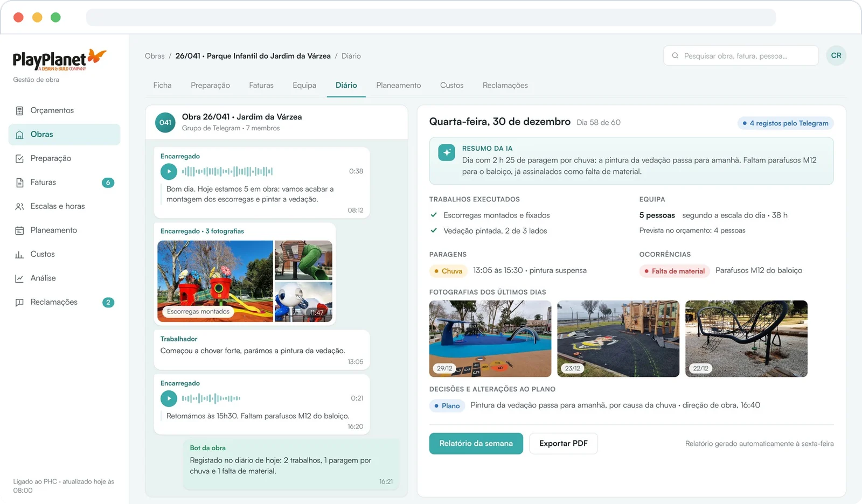This screenshot has width=862, height=504.
Task: Click the Relatório da semana button
Action: 476,444
